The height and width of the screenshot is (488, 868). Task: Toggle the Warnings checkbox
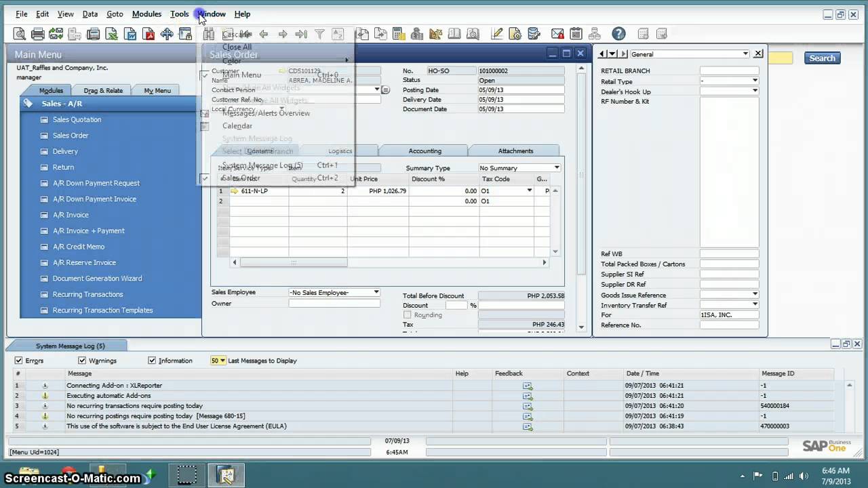pos(82,361)
